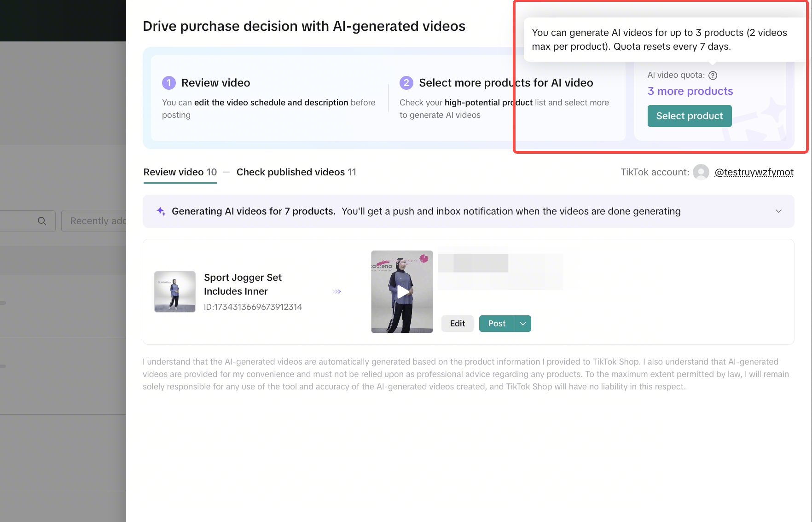This screenshot has height=522, width=812.
Task: Click the Edit button for the video
Action: [x=457, y=324]
